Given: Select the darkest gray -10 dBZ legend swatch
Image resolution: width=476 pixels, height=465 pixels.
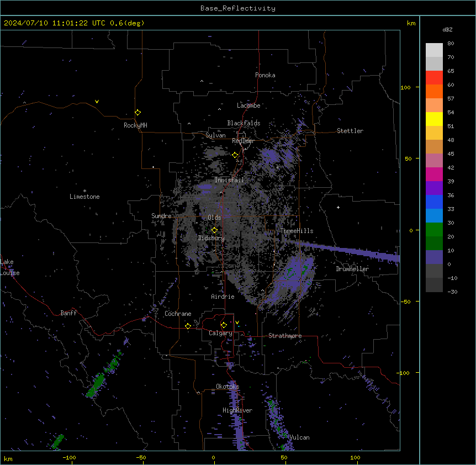Looking at the screenshot, I should click(x=434, y=285).
